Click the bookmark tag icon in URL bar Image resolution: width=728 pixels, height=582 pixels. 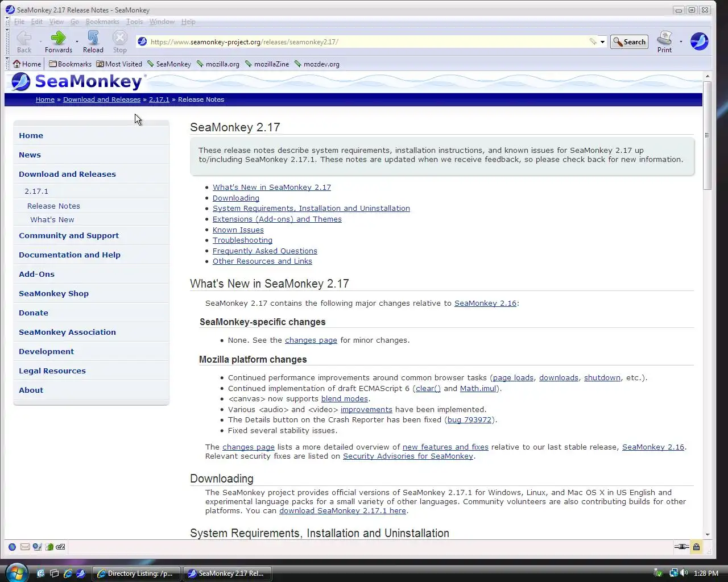tap(593, 41)
